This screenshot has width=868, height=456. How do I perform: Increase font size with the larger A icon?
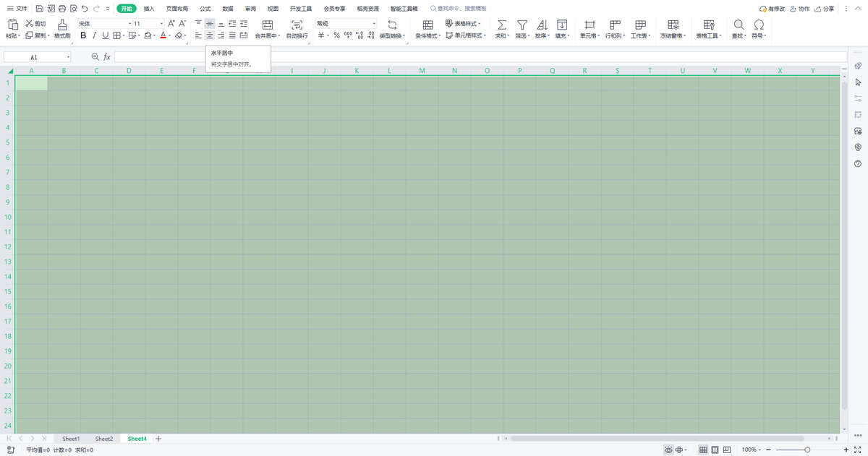click(x=171, y=24)
